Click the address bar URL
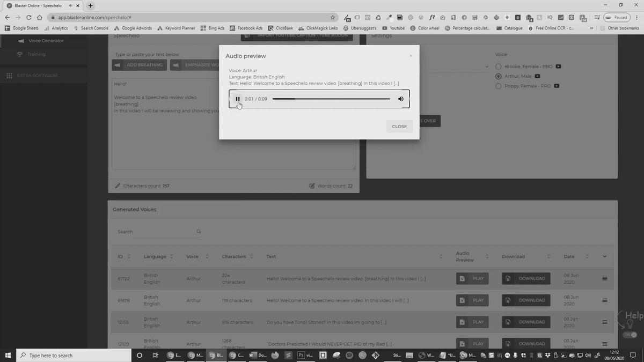This screenshot has height=362, width=644. tap(94, 17)
